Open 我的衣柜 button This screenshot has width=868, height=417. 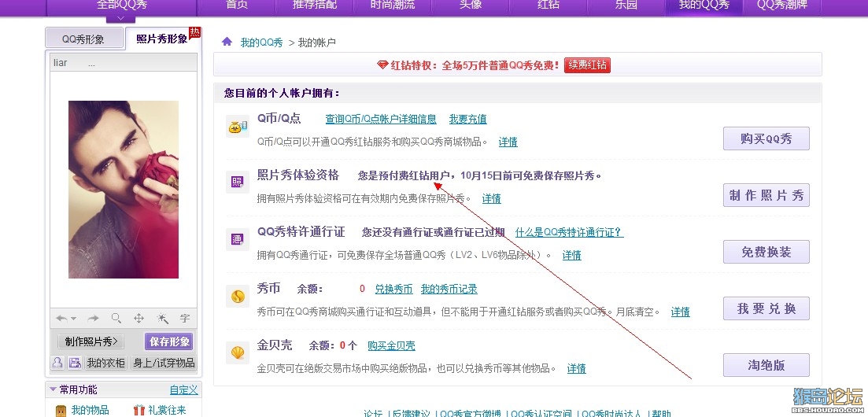point(105,363)
